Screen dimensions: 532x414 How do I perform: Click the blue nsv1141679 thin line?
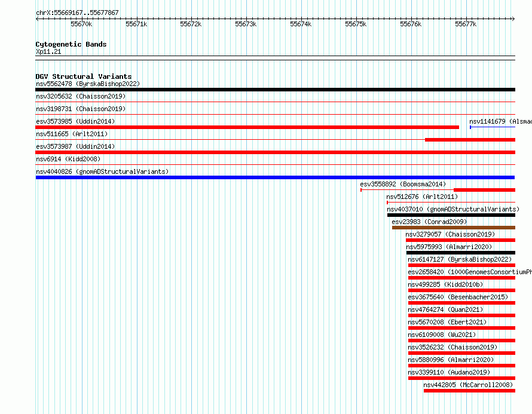click(x=493, y=127)
